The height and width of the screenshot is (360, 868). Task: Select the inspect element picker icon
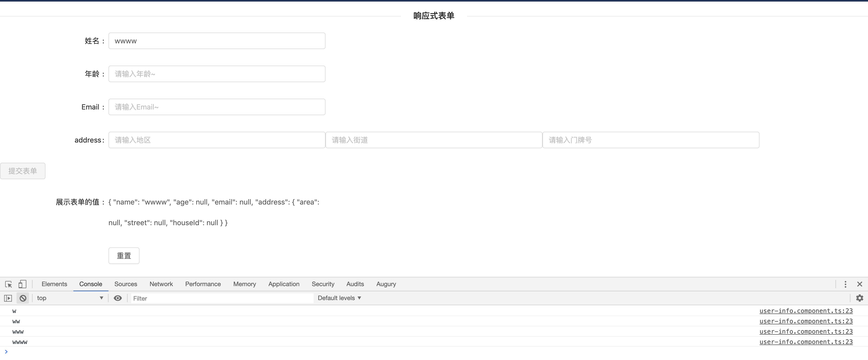coord(9,284)
